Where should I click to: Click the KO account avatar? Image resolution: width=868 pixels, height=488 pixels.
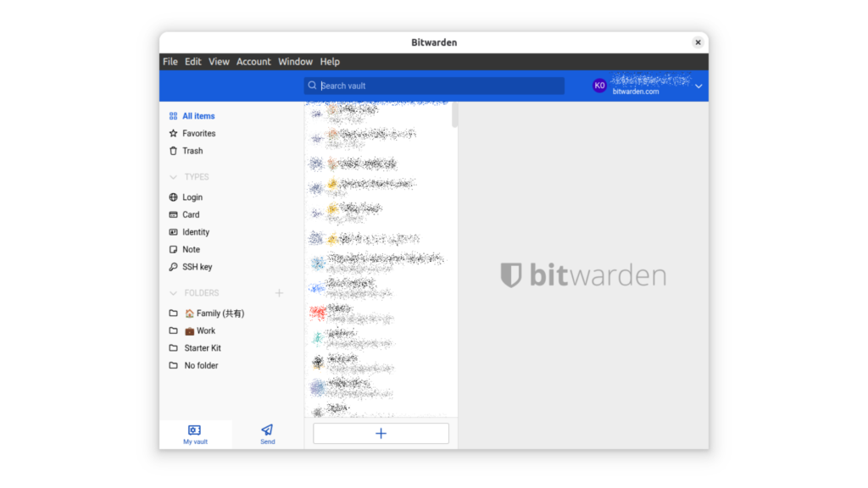tap(599, 86)
